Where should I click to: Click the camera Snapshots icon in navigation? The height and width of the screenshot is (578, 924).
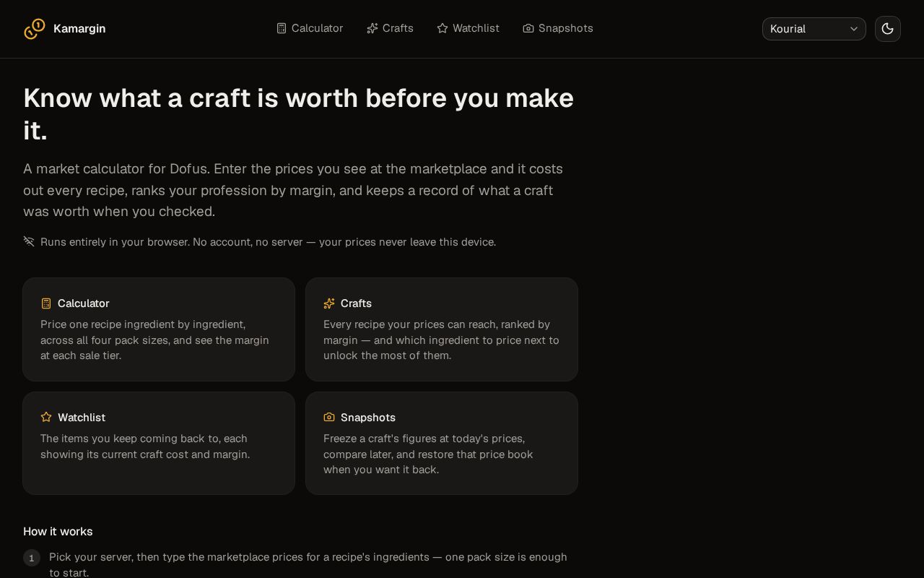(528, 28)
